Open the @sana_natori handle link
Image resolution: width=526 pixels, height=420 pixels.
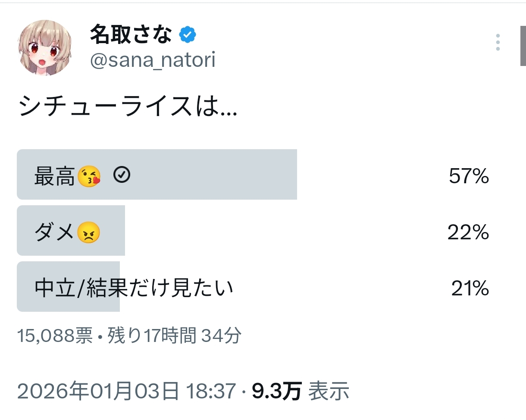pyautogui.click(x=153, y=60)
